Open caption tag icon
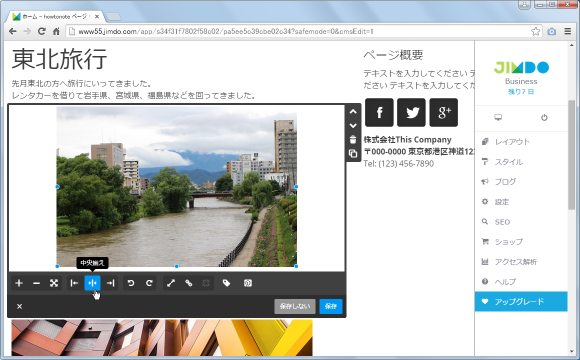The height and width of the screenshot is (360, 580). [226, 283]
